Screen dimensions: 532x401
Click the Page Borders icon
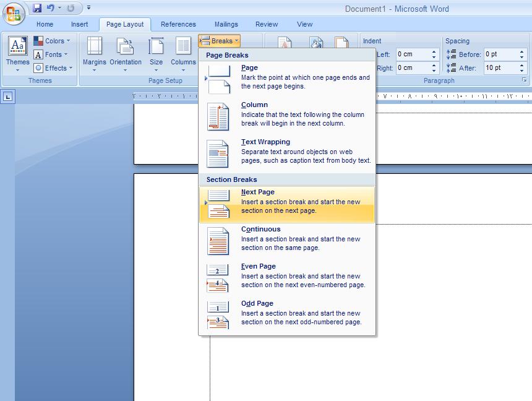[x=341, y=42]
